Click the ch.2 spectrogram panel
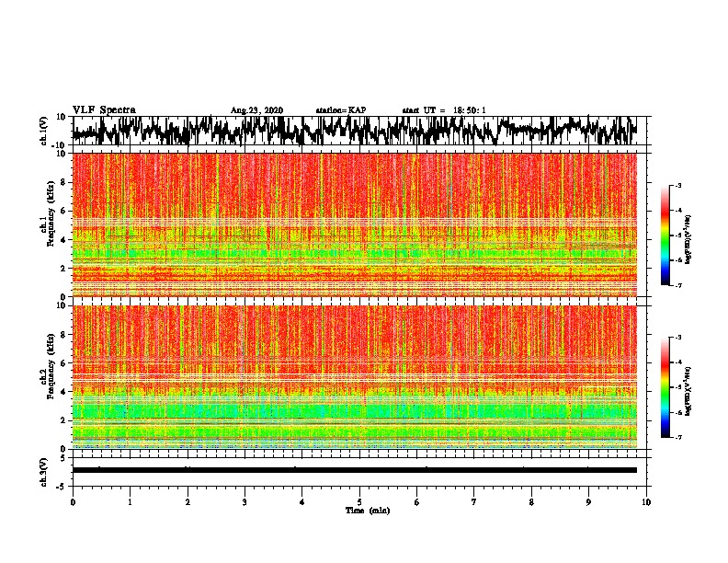Viewport: 728px width, 563px height. pos(354,377)
